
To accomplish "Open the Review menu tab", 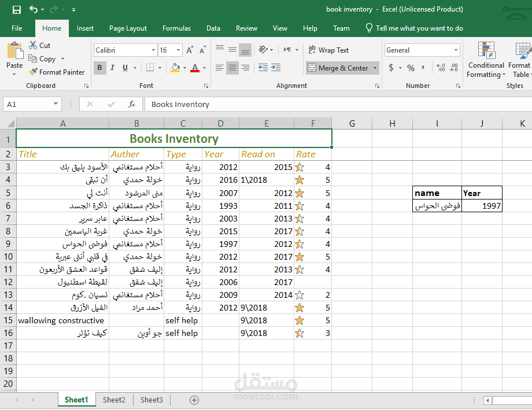I will [x=246, y=28].
